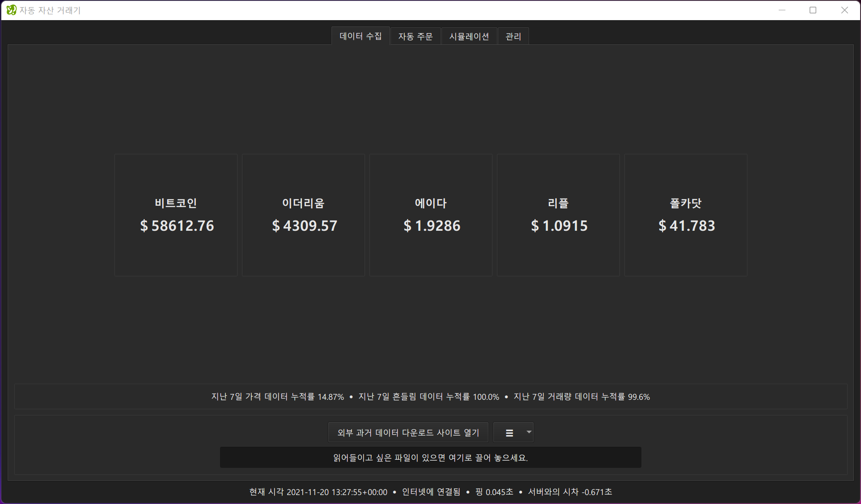Minimize the 자동 자산 거래기 window
Screen dimensions: 861x504
782,10
